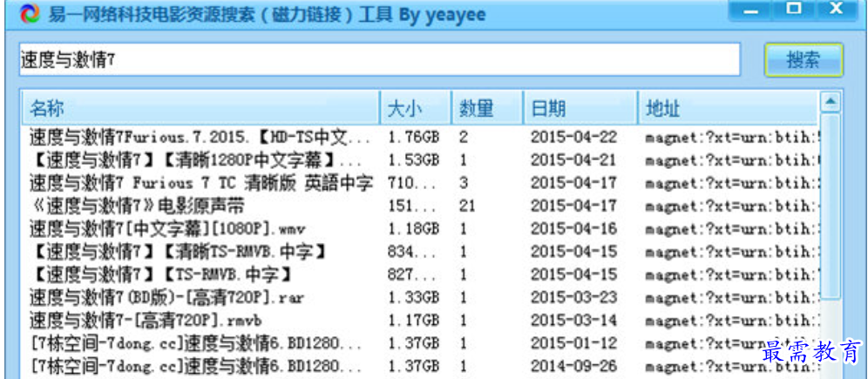Click the quantity cell 21
This screenshot has width=868, height=379.
(468, 206)
